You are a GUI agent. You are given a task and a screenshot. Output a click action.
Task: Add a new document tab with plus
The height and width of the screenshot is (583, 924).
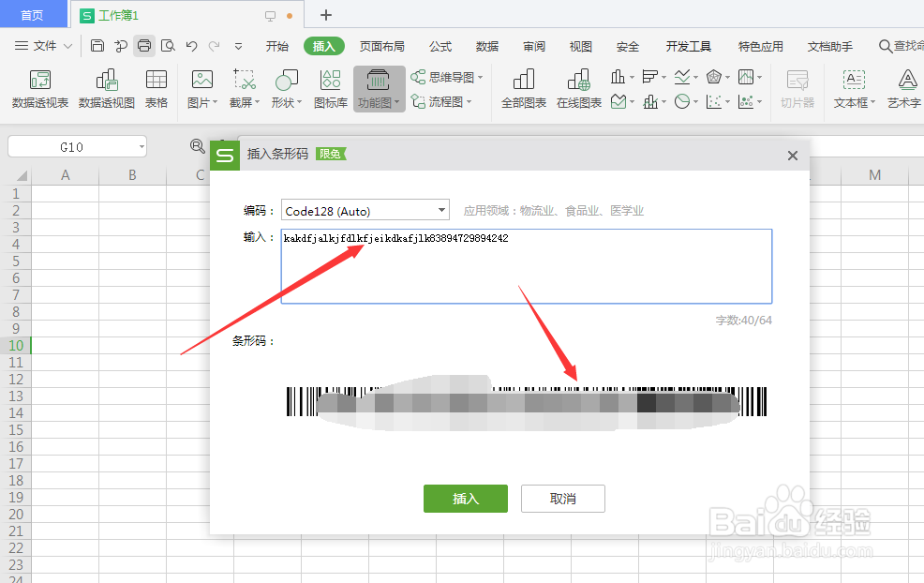(326, 15)
